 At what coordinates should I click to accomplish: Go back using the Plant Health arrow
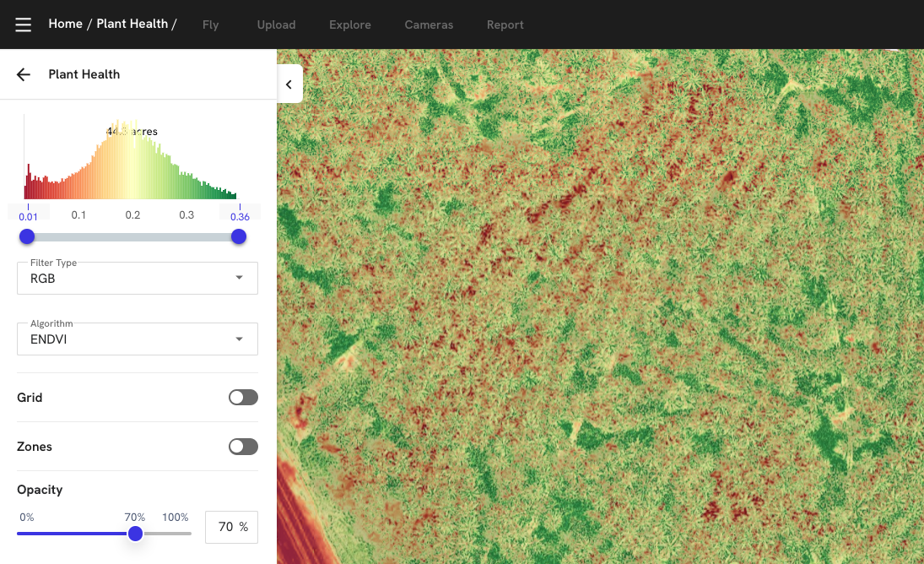pos(24,74)
